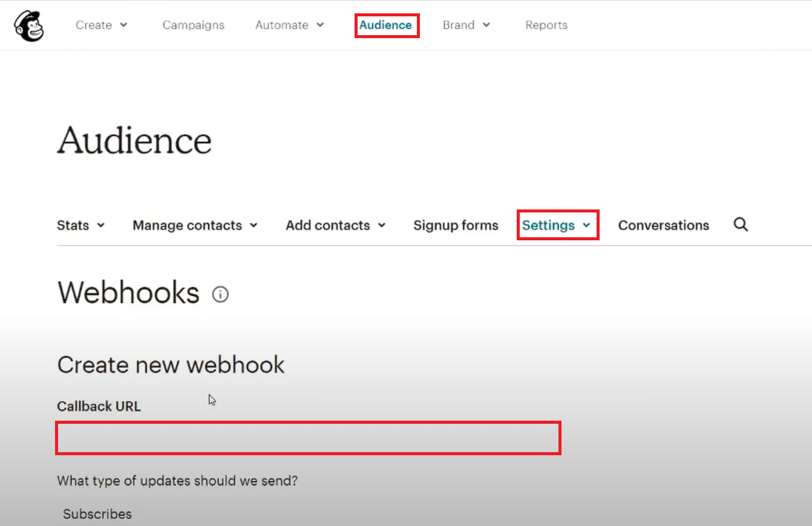The image size is (812, 526).
Task: Select the Subscribes update type option
Action: 97,514
